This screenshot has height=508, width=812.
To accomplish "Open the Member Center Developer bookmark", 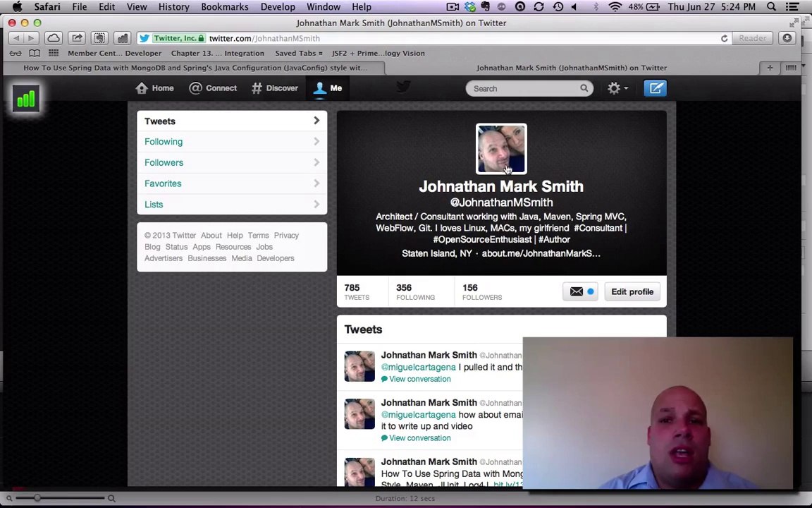I will pyautogui.click(x=114, y=53).
